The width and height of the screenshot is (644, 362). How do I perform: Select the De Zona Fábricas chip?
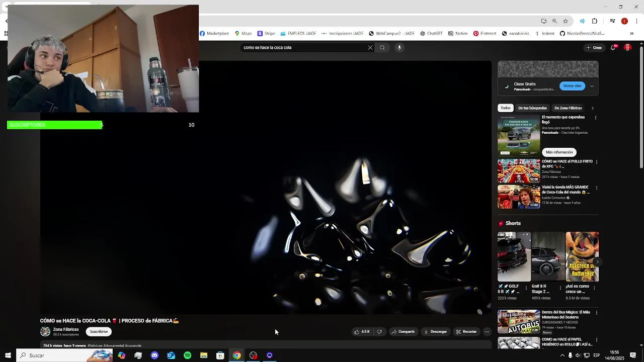point(568,108)
